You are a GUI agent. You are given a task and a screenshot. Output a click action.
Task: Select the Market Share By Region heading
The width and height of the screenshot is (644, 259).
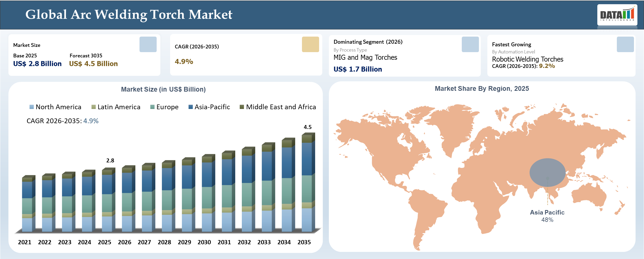[x=482, y=89]
